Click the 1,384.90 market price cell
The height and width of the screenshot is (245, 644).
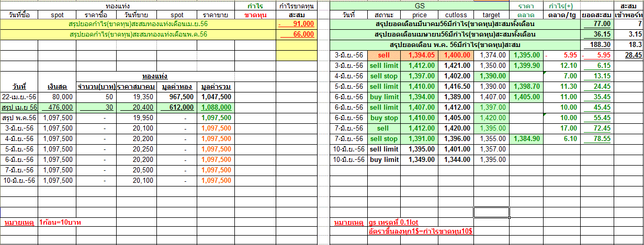point(526,139)
